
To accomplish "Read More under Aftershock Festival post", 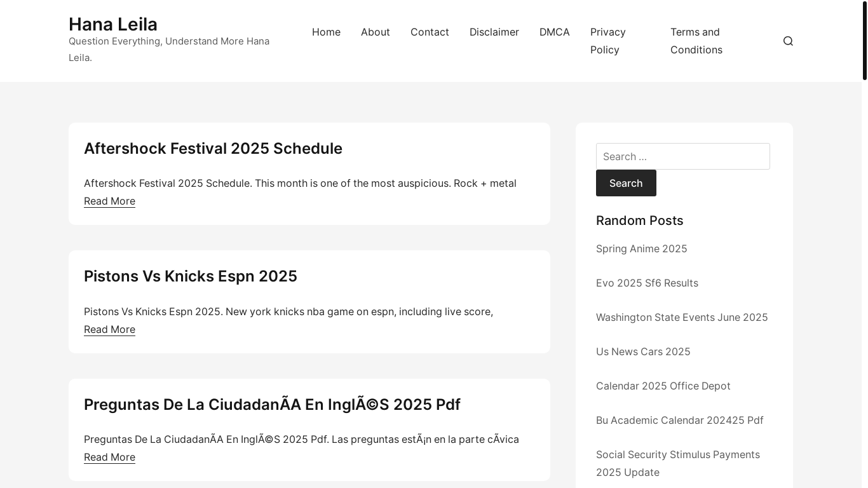I will (x=109, y=201).
